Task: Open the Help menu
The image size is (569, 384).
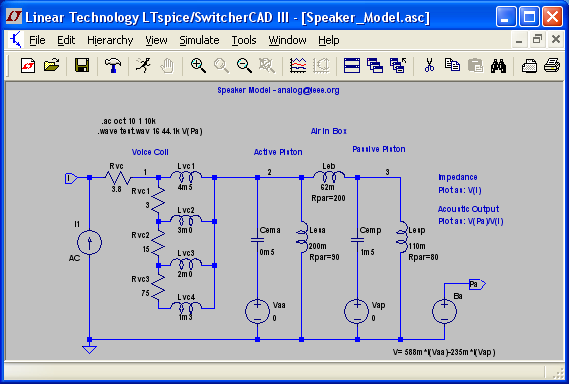Action: [x=329, y=40]
